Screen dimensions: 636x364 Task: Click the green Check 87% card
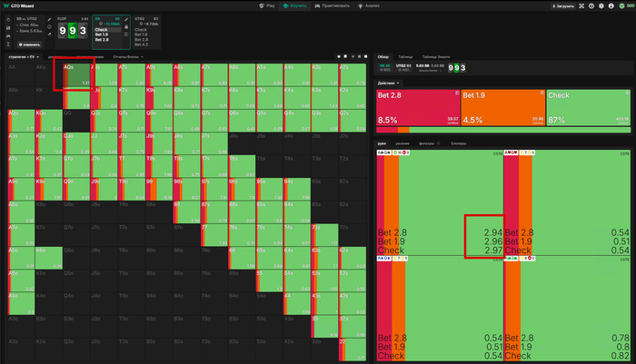(x=589, y=107)
